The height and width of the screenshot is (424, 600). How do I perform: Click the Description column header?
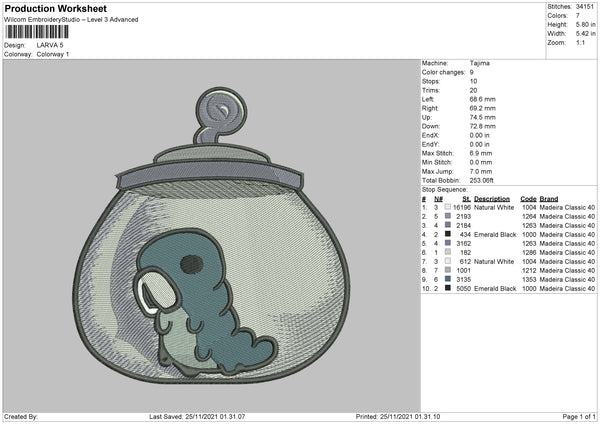pos(492,198)
